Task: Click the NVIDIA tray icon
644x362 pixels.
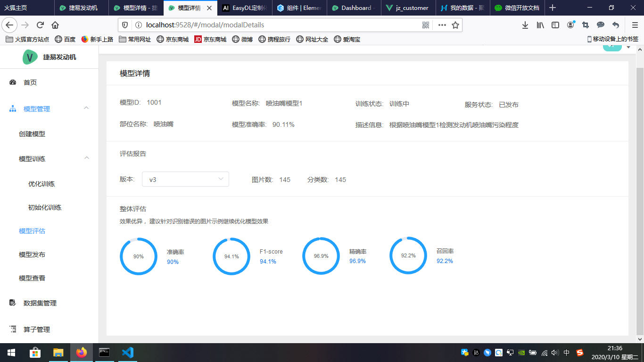Action: tap(521, 352)
